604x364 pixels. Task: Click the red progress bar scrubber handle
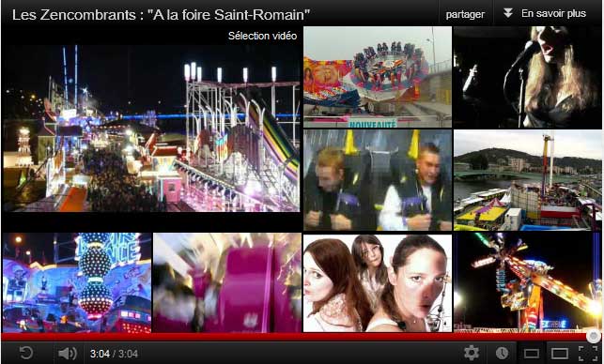point(594,336)
